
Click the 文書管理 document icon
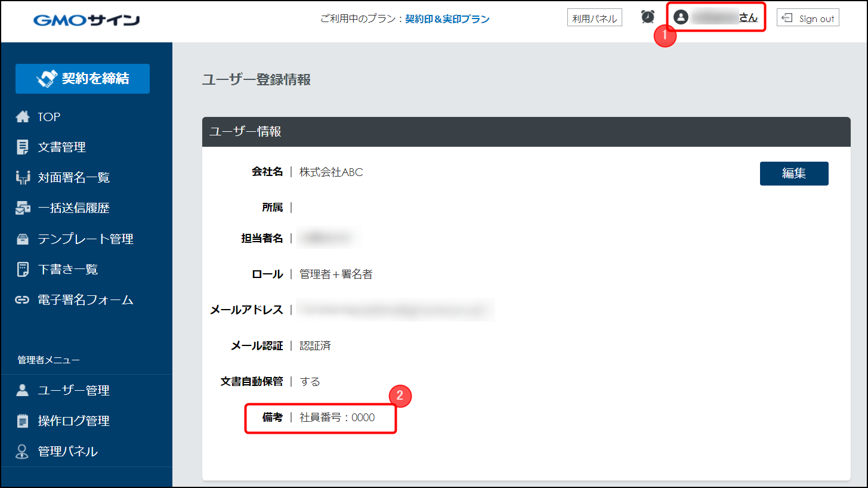coord(23,147)
